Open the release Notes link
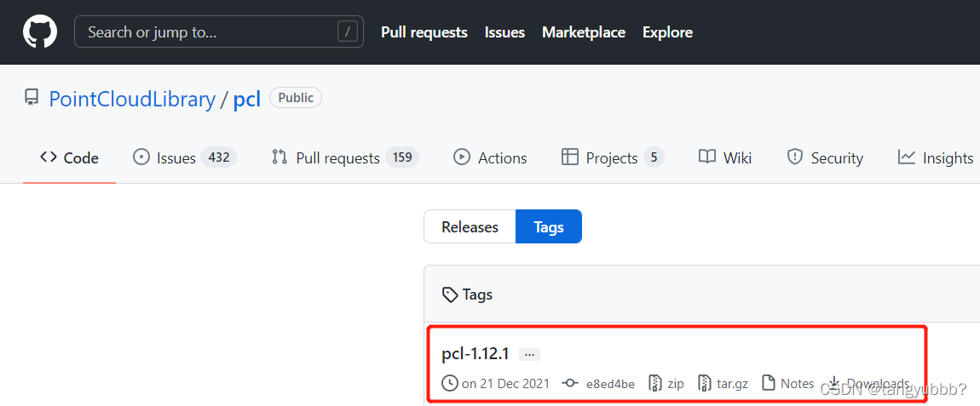980x406 pixels. 798,384
